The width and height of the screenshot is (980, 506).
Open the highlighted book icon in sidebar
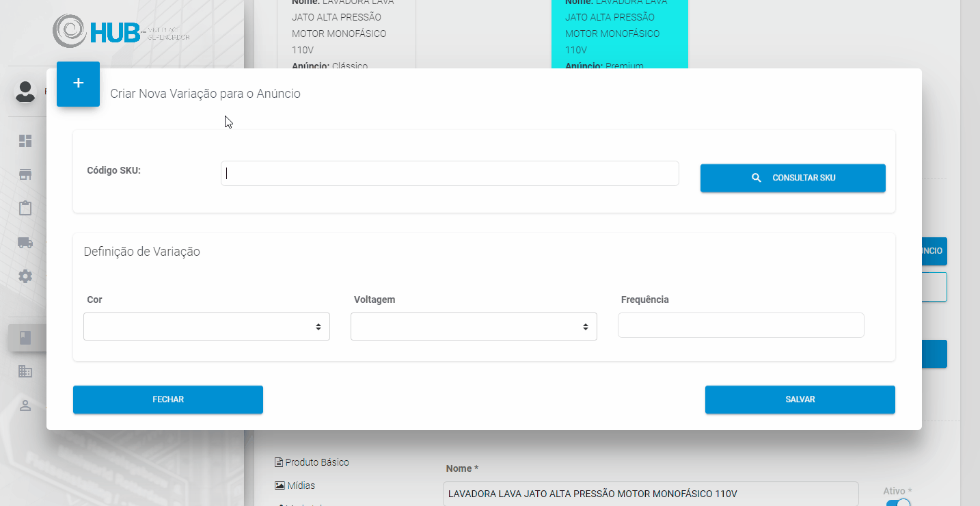[x=25, y=338]
